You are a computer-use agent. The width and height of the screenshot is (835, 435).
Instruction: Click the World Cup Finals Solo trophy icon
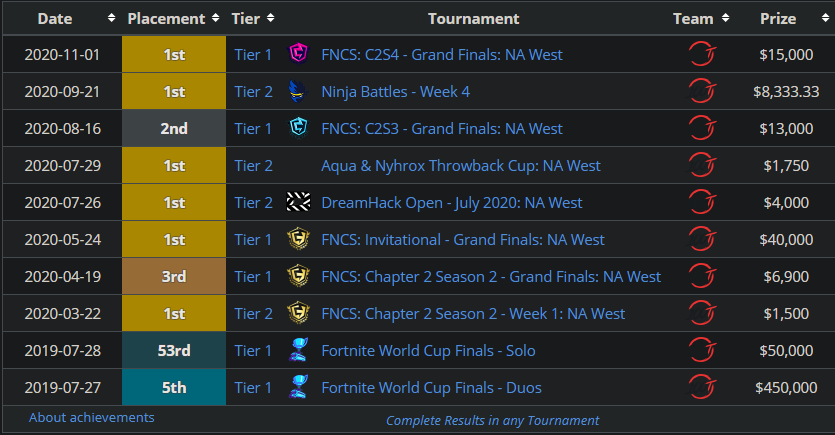pyautogui.click(x=298, y=350)
